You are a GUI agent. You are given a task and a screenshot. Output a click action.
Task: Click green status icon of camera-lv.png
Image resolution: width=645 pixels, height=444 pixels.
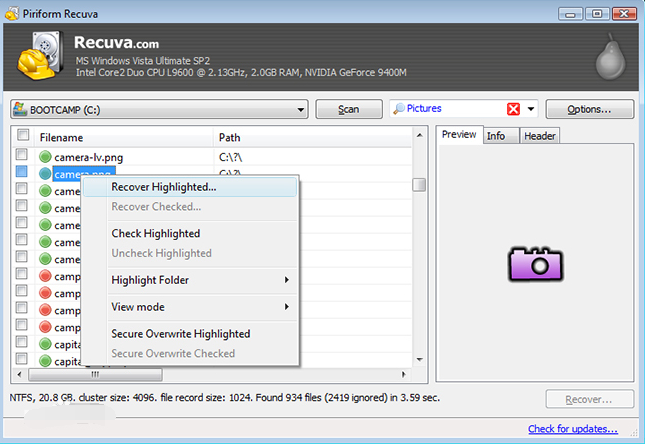click(45, 157)
